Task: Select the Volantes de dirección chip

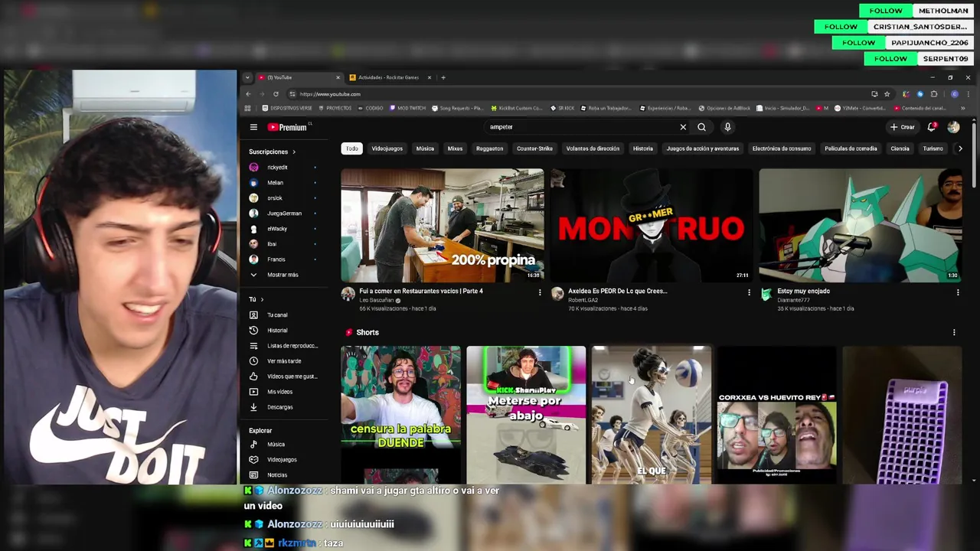Action: 593,148
